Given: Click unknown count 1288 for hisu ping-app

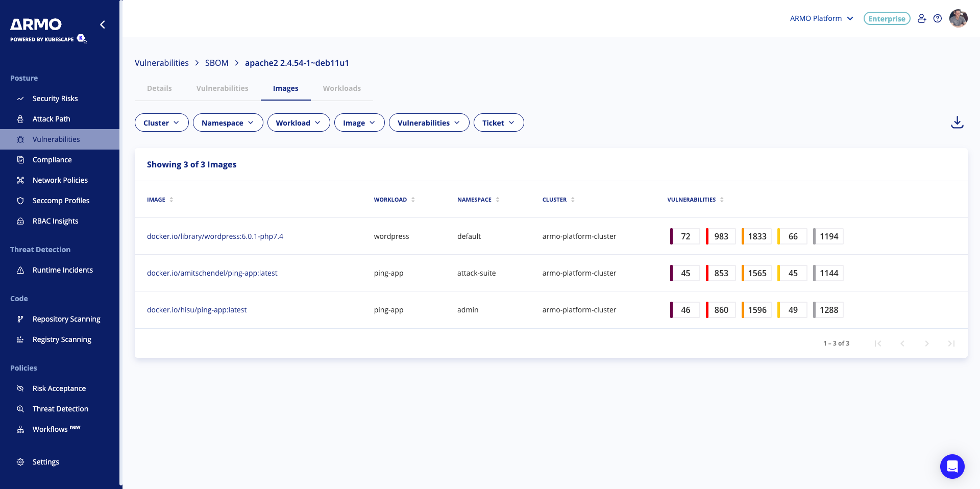Looking at the screenshot, I should 828,310.
